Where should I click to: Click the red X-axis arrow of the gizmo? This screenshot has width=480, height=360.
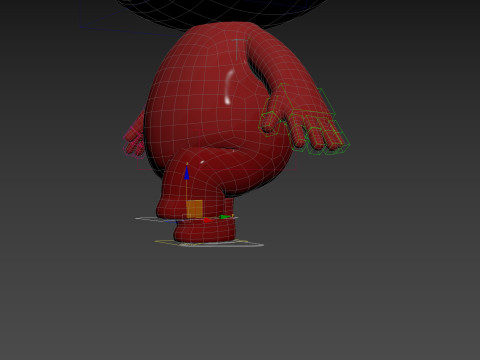coord(208,220)
